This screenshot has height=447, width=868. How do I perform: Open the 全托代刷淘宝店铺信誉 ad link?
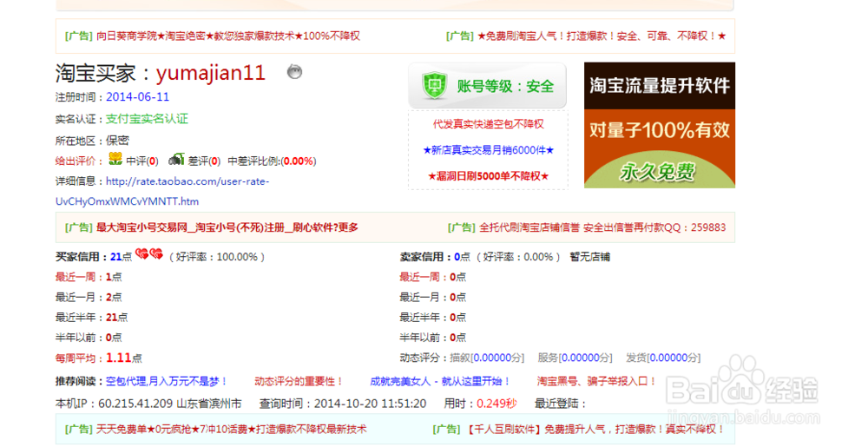coord(602,227)
